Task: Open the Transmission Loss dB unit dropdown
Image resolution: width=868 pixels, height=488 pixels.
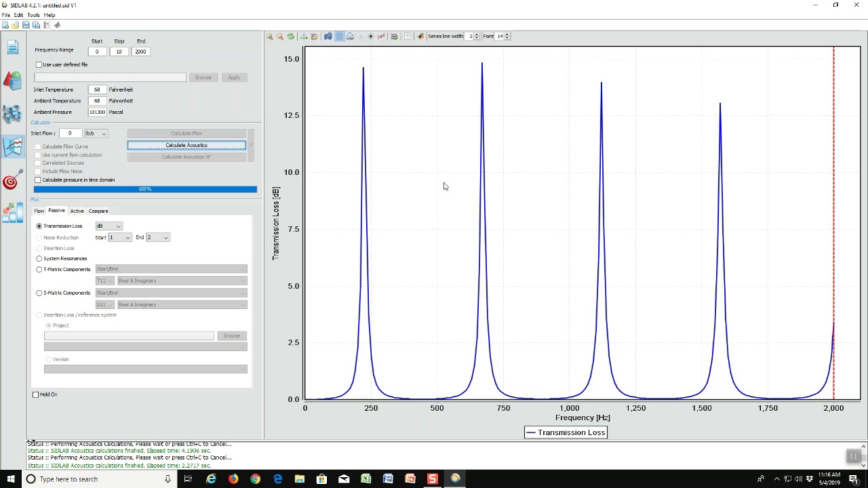Action: [108, 226]
